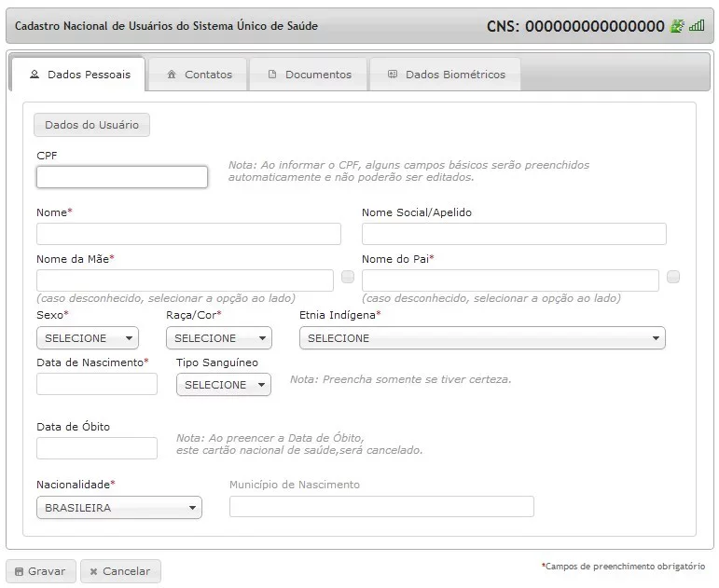Open the Documentos tab
Screen dimensions: 719x588
click(308, 75)
